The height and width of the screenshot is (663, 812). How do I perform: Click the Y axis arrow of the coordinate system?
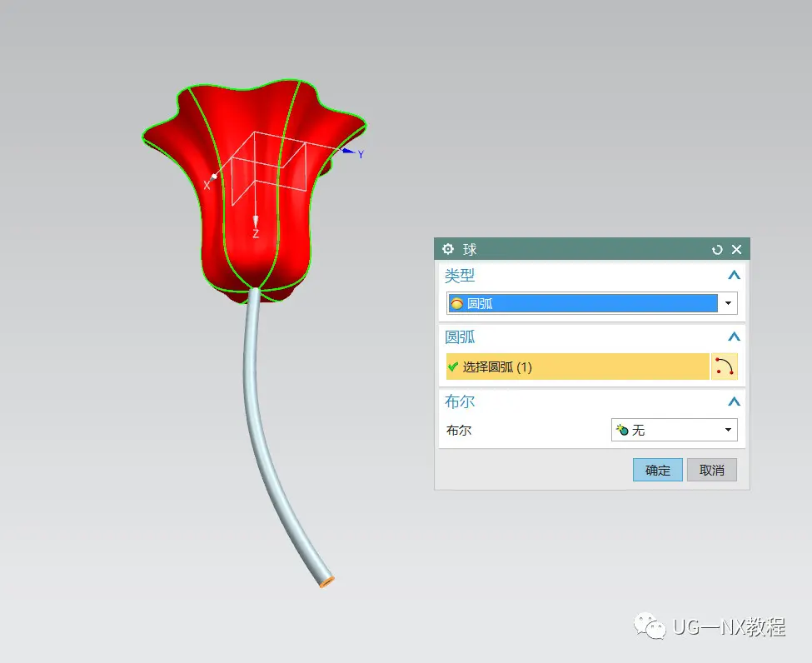coord(348,151)
